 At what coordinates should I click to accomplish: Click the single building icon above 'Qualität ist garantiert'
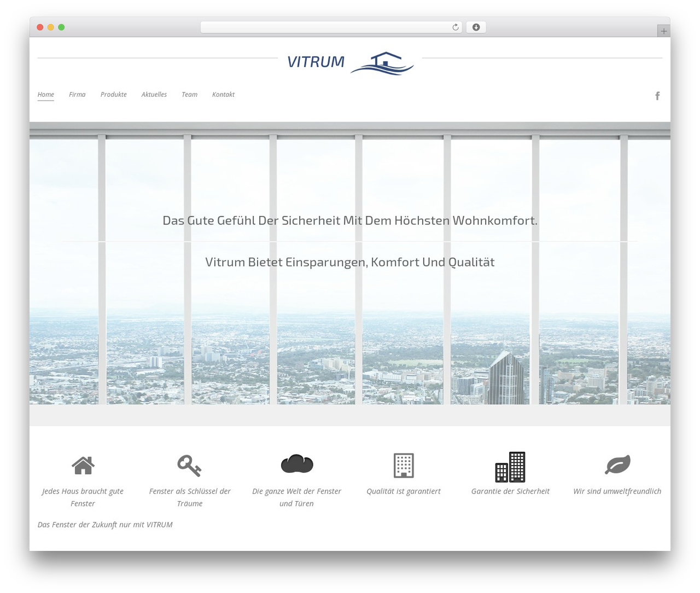pos(404,466)
